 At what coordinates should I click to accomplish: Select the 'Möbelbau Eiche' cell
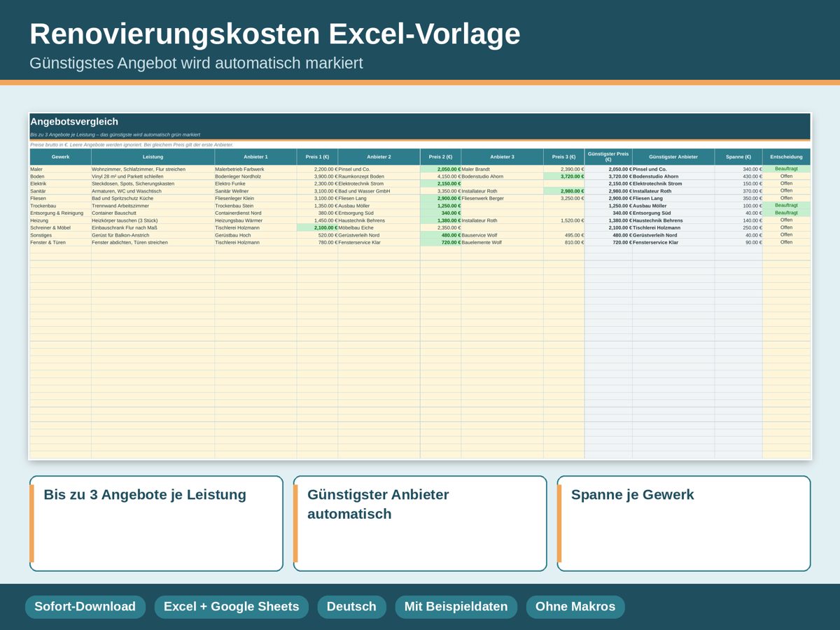(379, 228)
